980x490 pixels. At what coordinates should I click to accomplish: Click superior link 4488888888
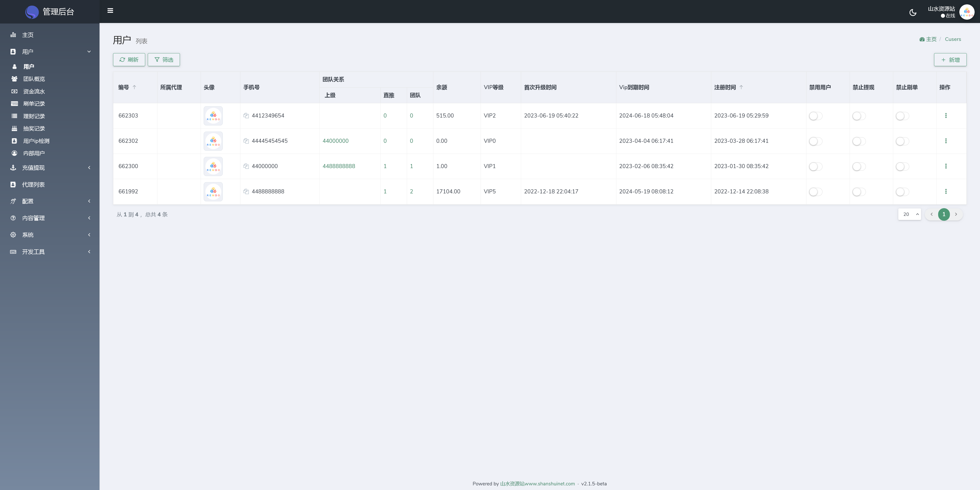pyautogui.click(x=339, y=166)
